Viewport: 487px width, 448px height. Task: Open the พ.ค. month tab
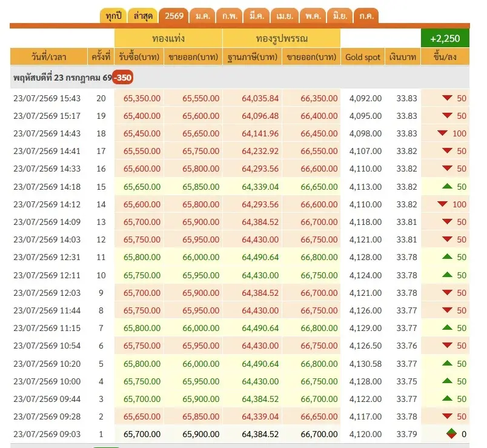point(313,16)
